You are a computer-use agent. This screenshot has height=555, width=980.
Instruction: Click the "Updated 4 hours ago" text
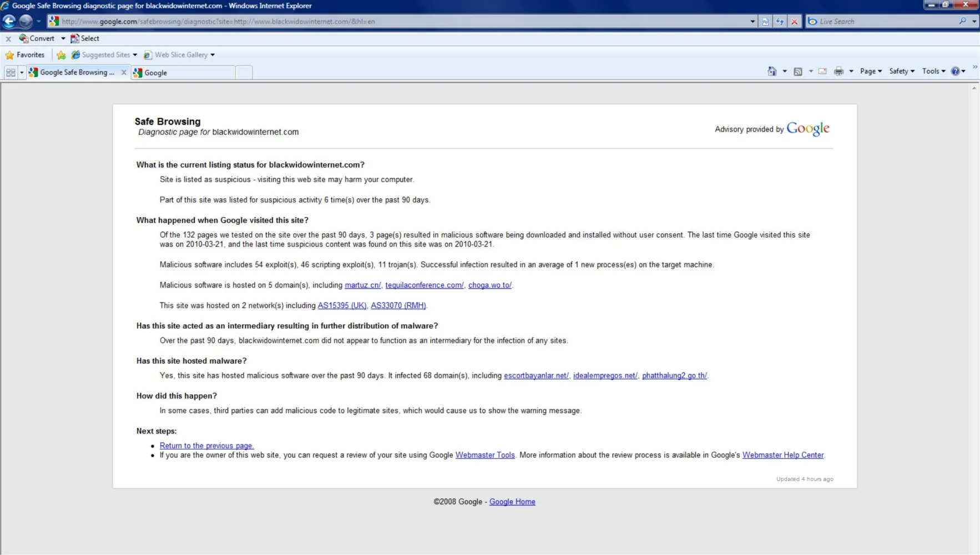(805, 479)
